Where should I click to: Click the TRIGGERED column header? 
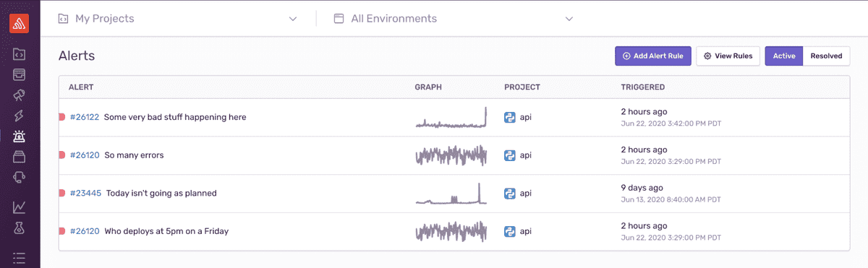pos(643,87)
